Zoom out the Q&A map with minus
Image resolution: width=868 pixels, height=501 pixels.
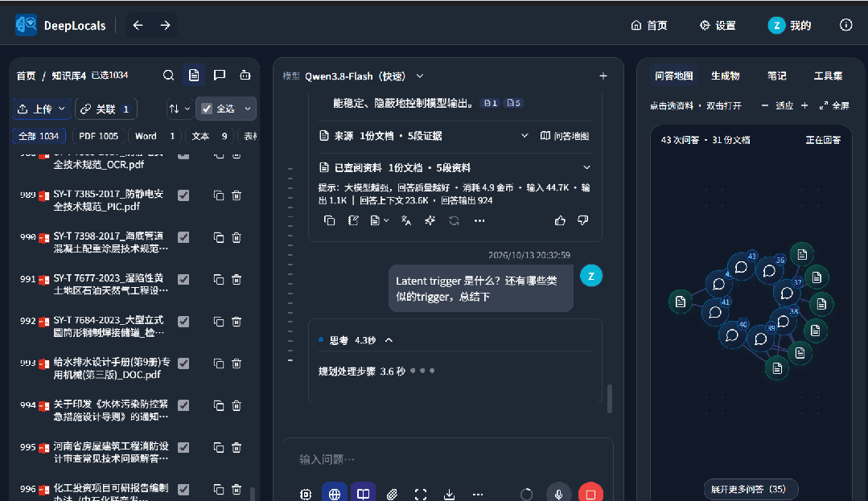pyautogui.click(x=764, y=105)
